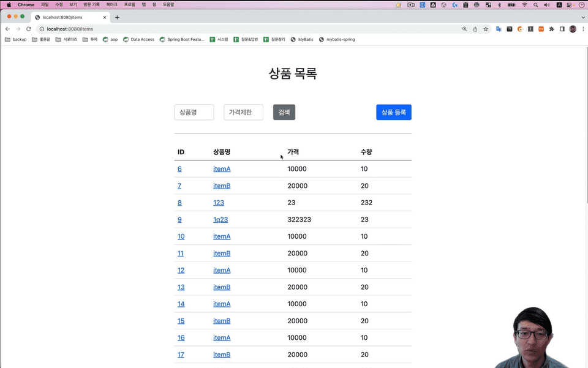Open itemB link in row 13

[x=222, y=287]
